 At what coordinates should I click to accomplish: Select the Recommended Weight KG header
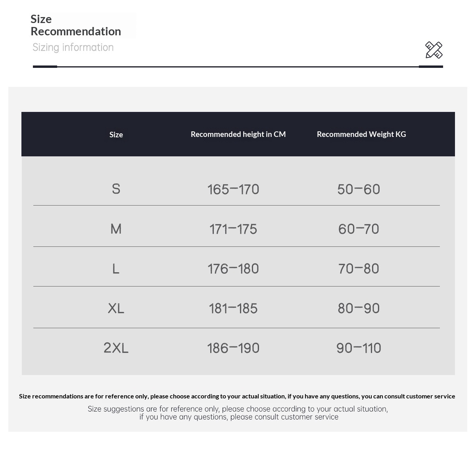point(361,134)
